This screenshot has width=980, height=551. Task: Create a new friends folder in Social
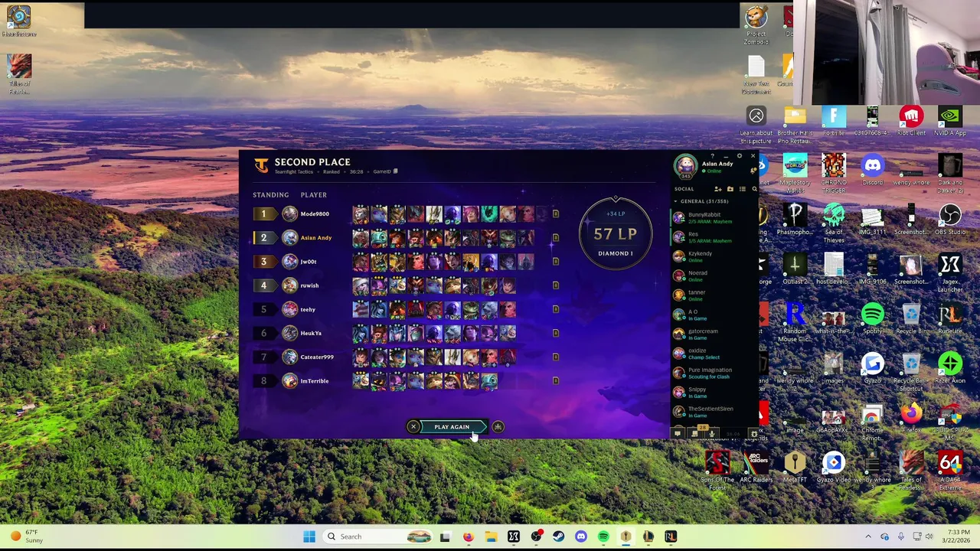click(x=730, y=189)
